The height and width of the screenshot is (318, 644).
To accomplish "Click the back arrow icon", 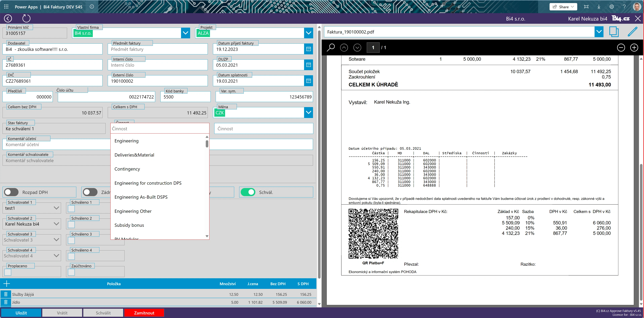I will [x=8, y=19].
